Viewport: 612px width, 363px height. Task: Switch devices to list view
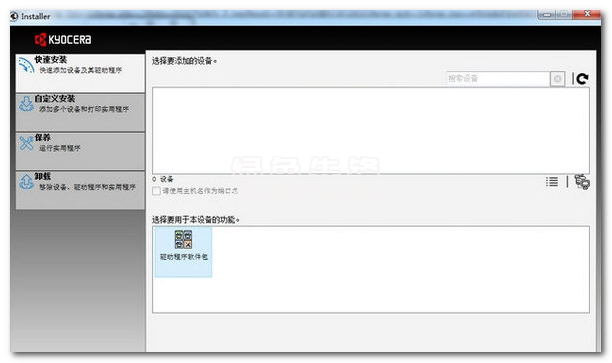tap(552, 182)
